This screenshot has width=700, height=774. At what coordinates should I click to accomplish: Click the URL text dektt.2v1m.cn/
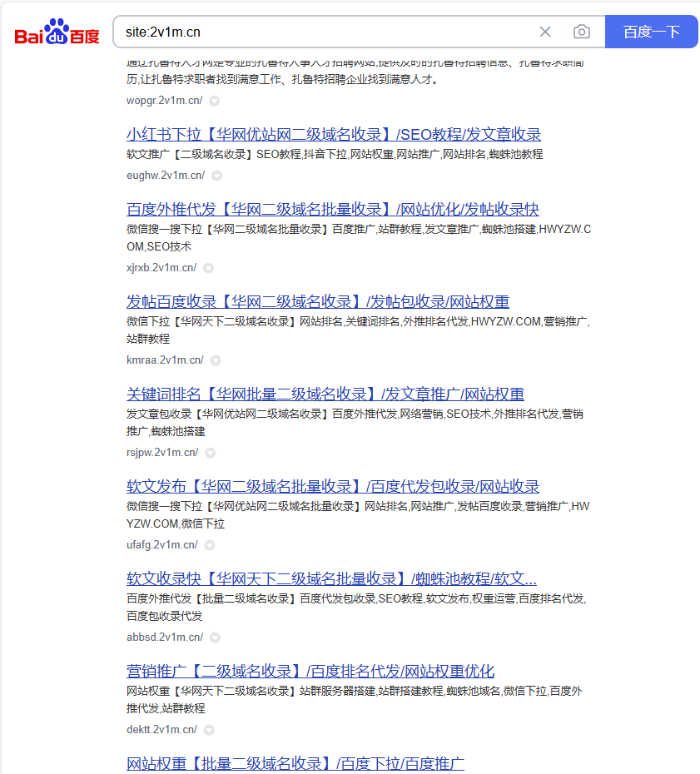[x=162, y=730]
